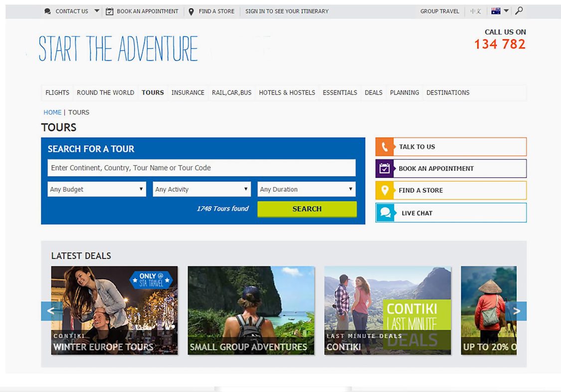Screen dimensions: 561x392
Task: Click the Tours breadcrumb text
Action: [x=79, y=112]
